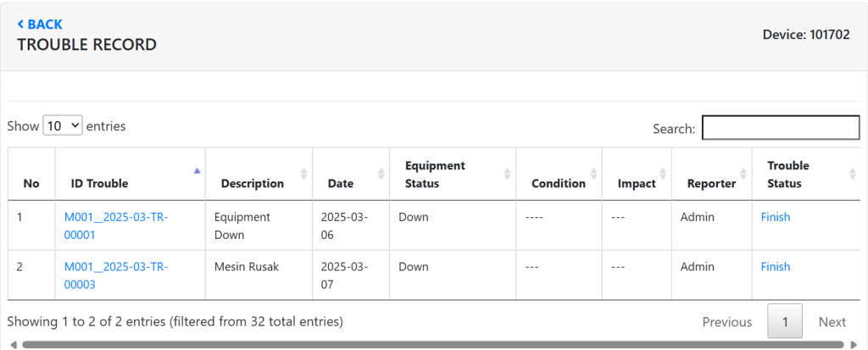
Task: Open the Show entries dropdown
Action: coord(63,125)
